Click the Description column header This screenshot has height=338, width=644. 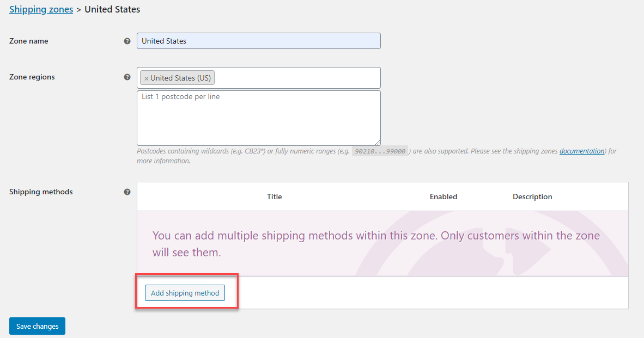pyautogui.click(x=532, y=196)
